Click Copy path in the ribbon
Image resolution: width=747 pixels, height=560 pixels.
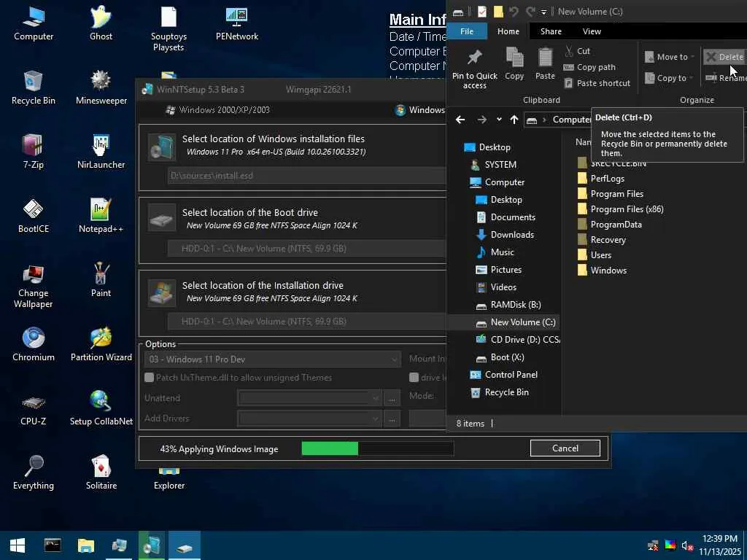coord(589,67)
